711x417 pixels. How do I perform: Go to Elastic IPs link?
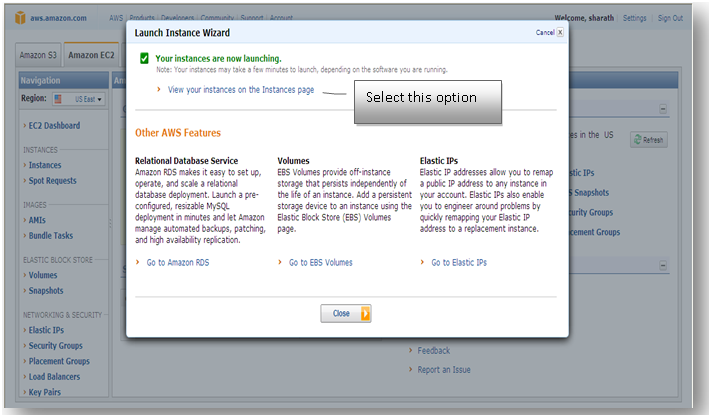coord(459,262)
